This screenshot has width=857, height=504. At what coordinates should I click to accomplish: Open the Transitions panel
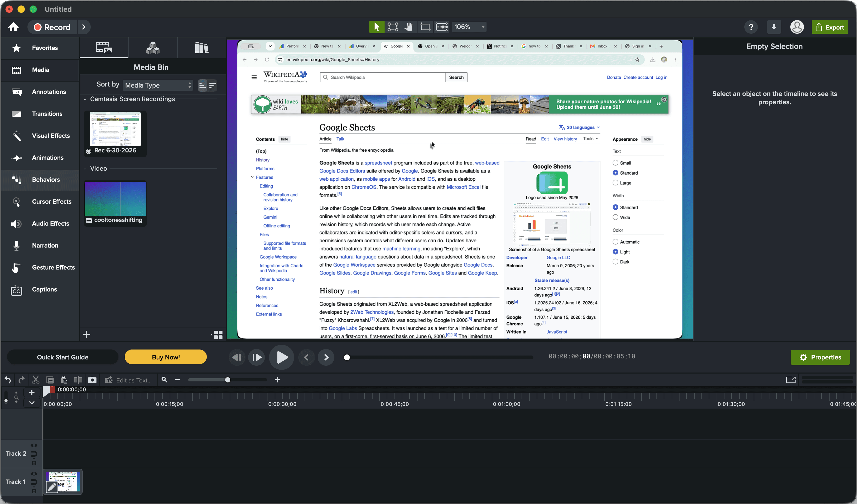pyautogui.click(x=40, y=114)
